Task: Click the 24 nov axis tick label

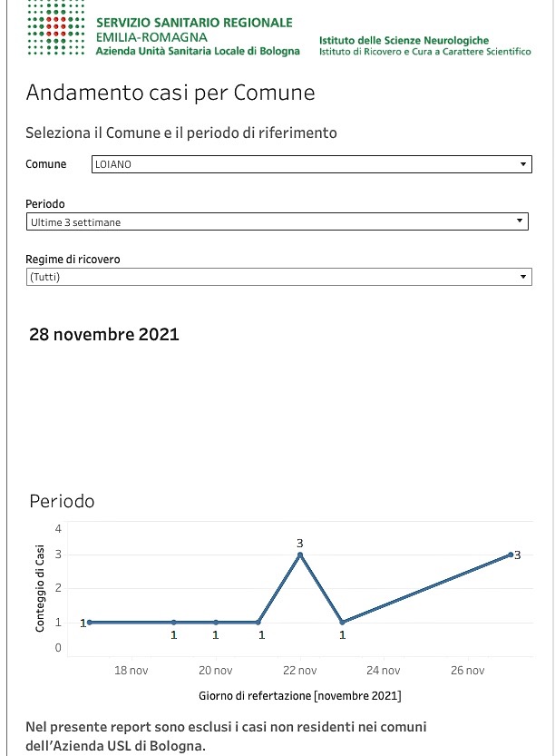Action: (x=384, y=670)
